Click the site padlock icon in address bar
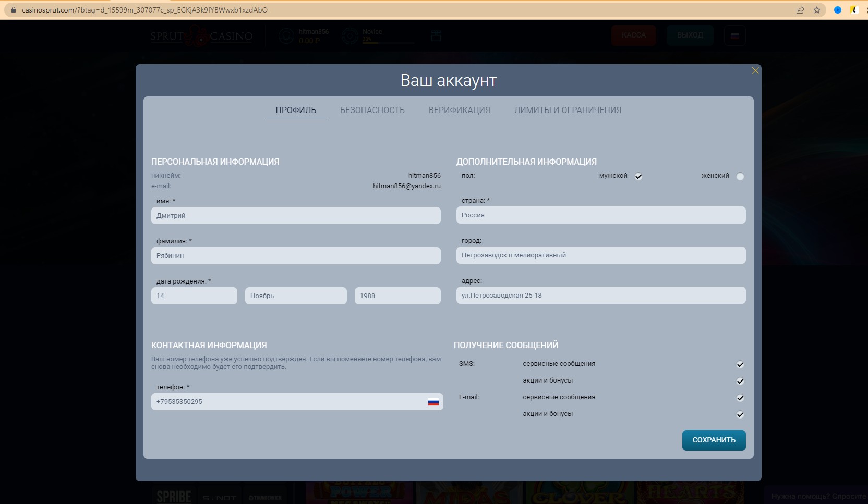 [14, 10]
